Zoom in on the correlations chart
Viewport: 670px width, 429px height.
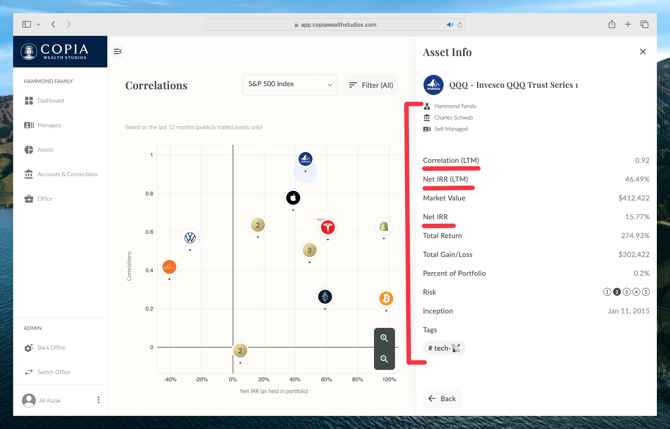tap(384, 338)
